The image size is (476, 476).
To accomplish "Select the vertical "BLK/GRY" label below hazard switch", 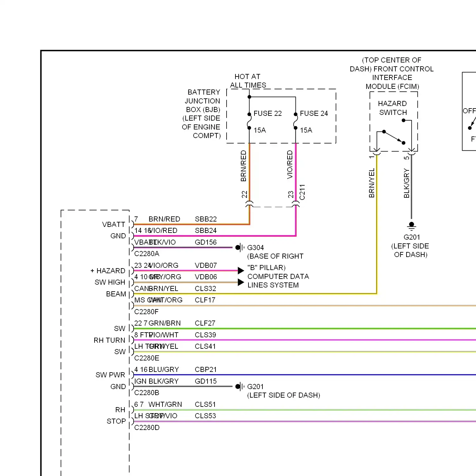I will click(407, 183).
